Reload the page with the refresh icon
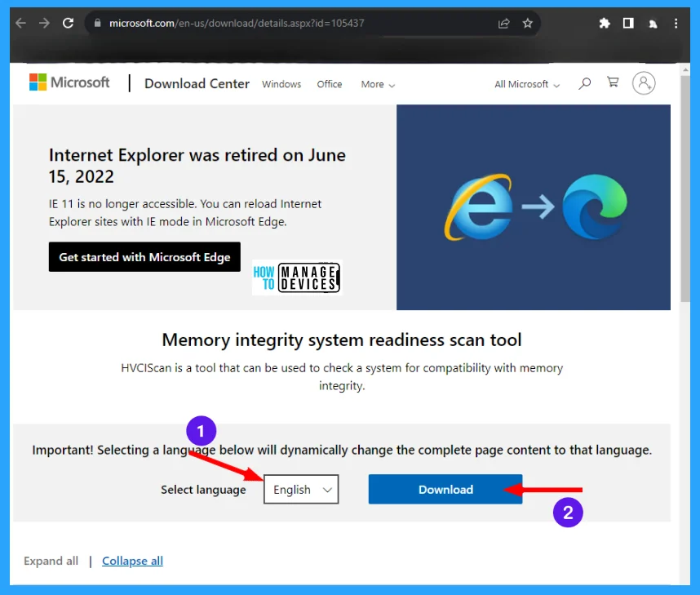The height and width of the screenshot is (595, 700). click(x=68, y=23)
